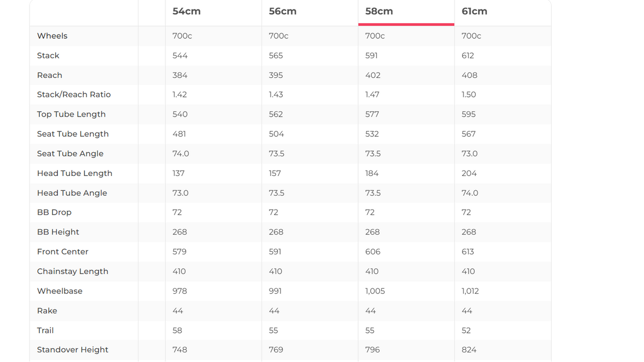Click the Wheels row label
The height and width of the screenshot is (362, 644).
pyautogui.click(x=52, y=36)
